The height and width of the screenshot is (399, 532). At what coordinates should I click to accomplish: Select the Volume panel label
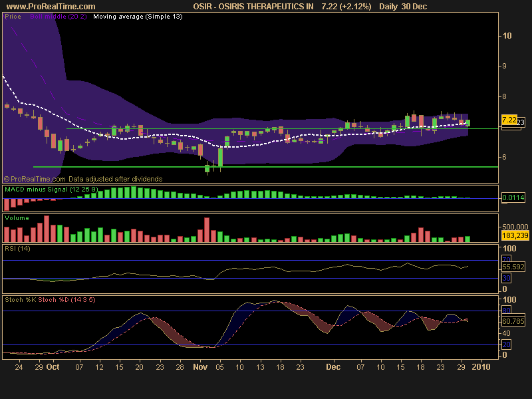click(17, 218)
